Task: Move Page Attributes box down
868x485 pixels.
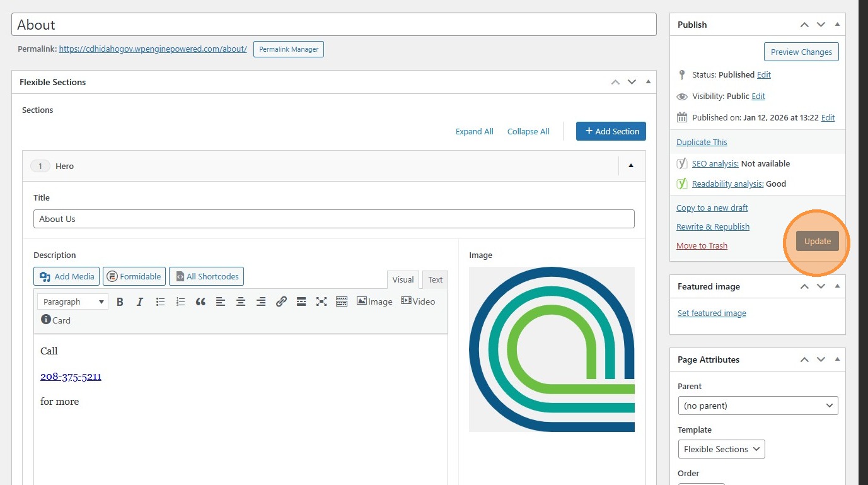Action: pos(821,359)
